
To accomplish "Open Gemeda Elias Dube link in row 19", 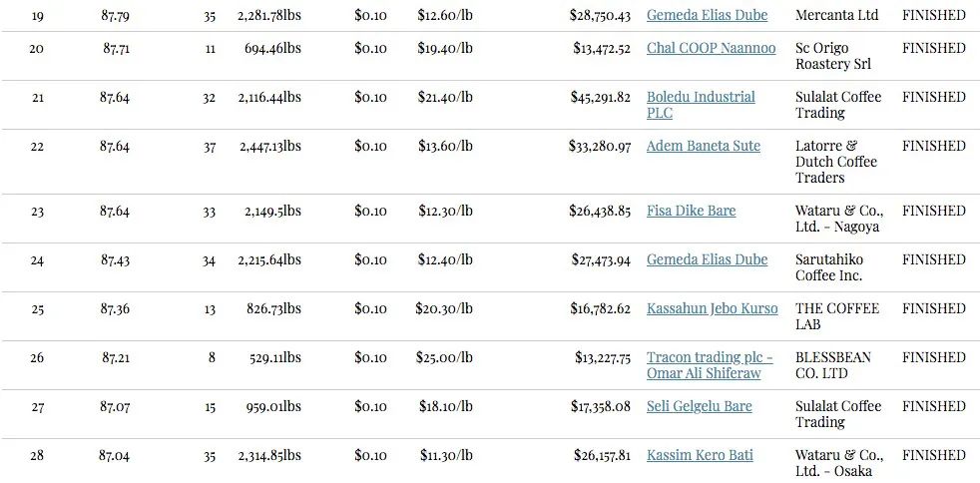I will pyautogui.click(x=707, y=15).
